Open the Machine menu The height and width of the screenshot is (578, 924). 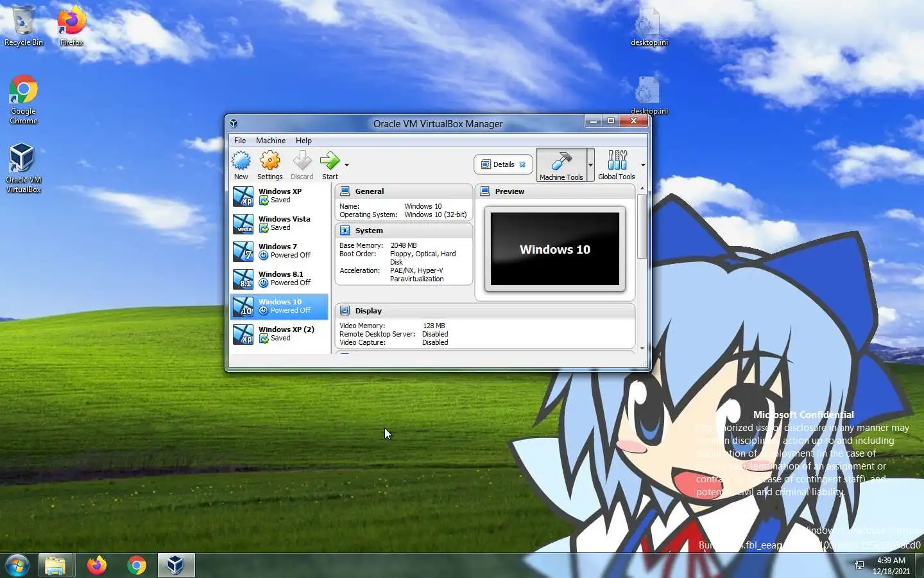coord(271,141)
